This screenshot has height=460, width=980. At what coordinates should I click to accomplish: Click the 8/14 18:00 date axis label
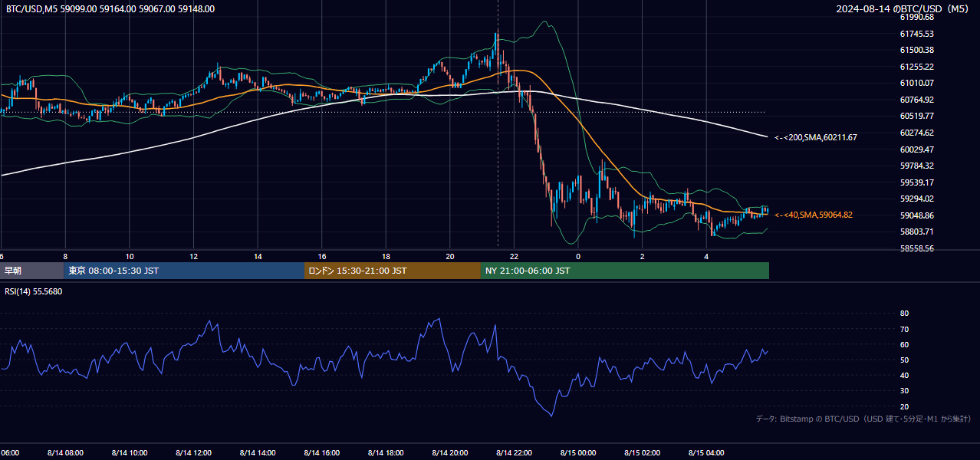tap(386, 453)
